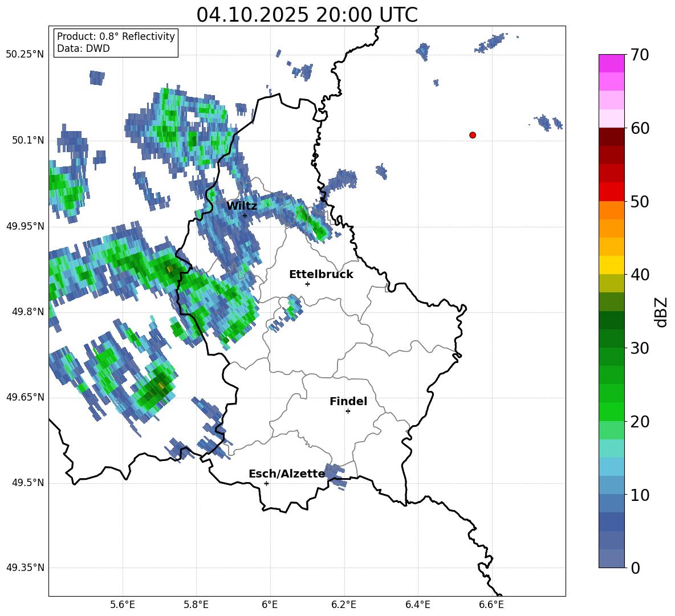675x616 pixels.
Task: Click the Data: DWD text
Action: pyautogui.click(x=83, y=48)
